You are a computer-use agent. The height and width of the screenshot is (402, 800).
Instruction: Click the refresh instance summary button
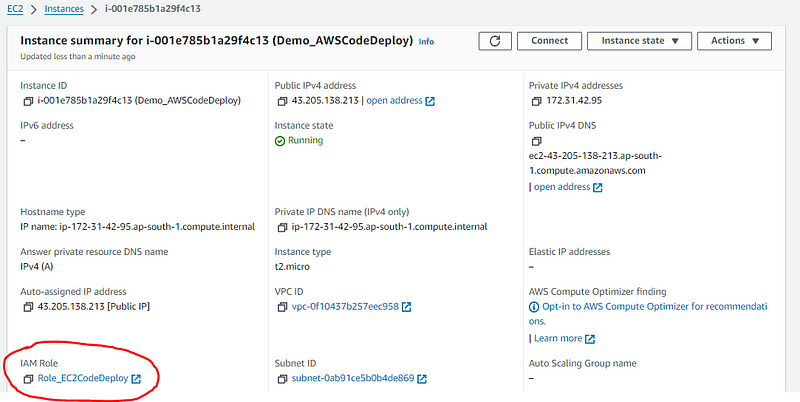coord(494,41)
